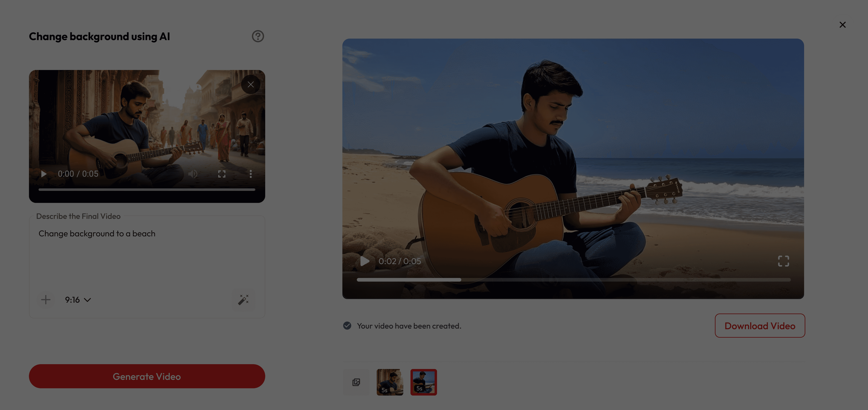Click the magic wand enhance prompt icon
This screenshot has height=410, width=868.
point(243,300)
